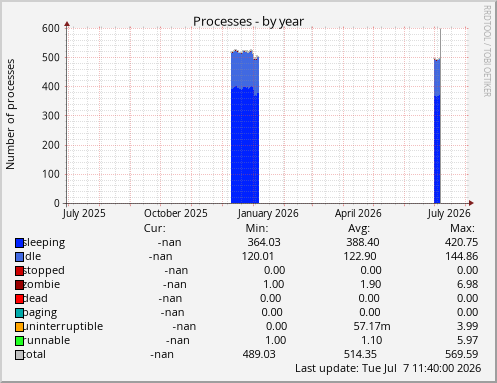Click the 500 y-axis tick label

coord(51,57)
